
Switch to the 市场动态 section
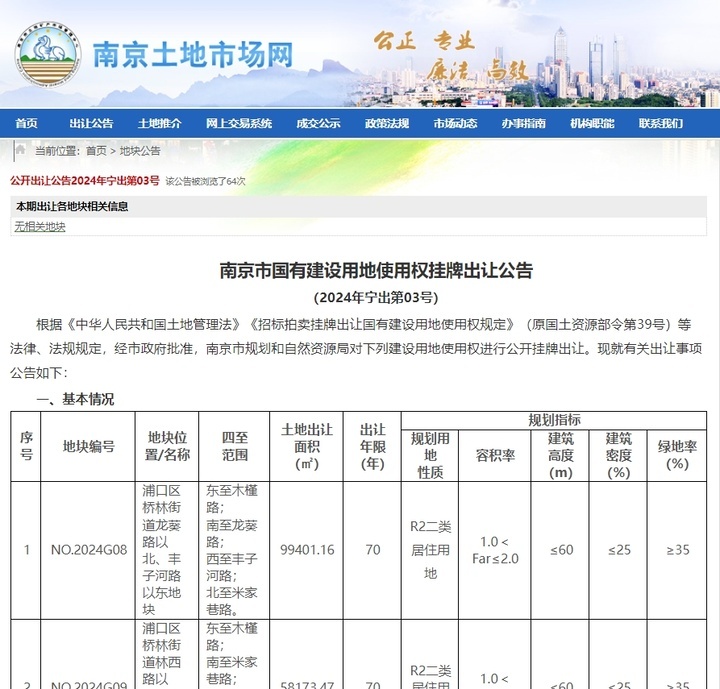click(455, 124)
